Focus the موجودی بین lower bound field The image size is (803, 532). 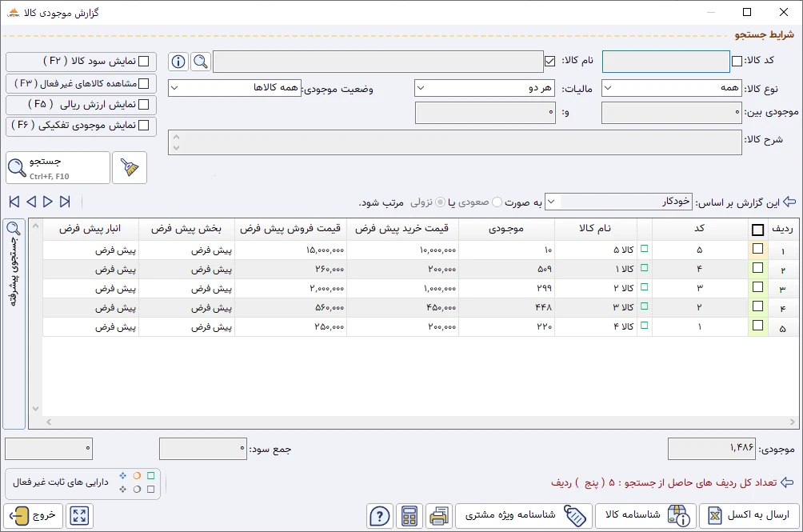point(671,113)
